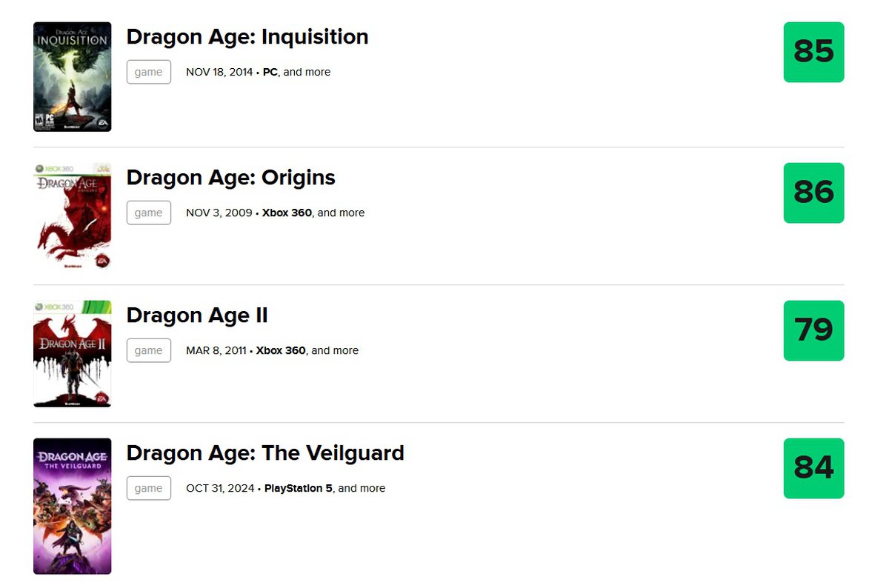
Task: Select the Dragon Age II box art
Action: (x=72, y=354)
